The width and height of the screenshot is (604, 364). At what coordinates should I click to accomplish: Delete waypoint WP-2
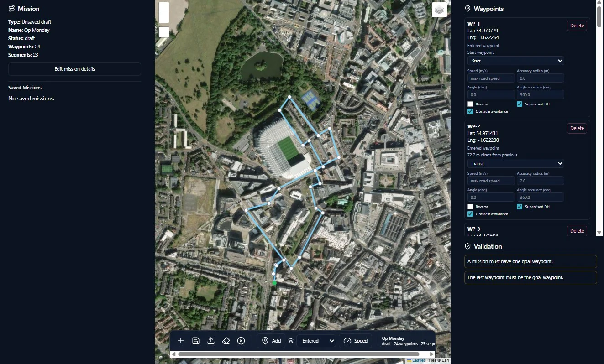click(x=577, y=128)
